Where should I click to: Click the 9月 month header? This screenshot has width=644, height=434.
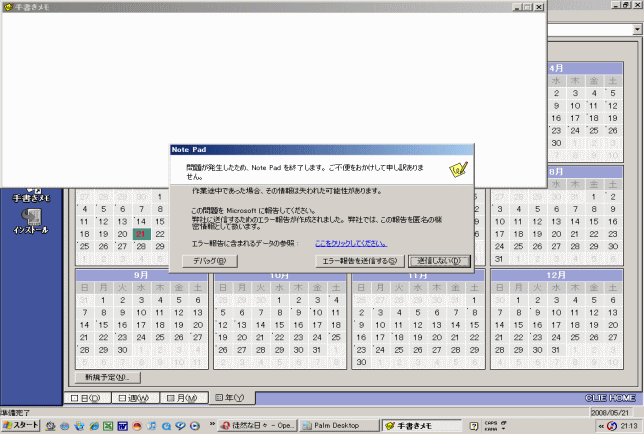tap(141, 276)
